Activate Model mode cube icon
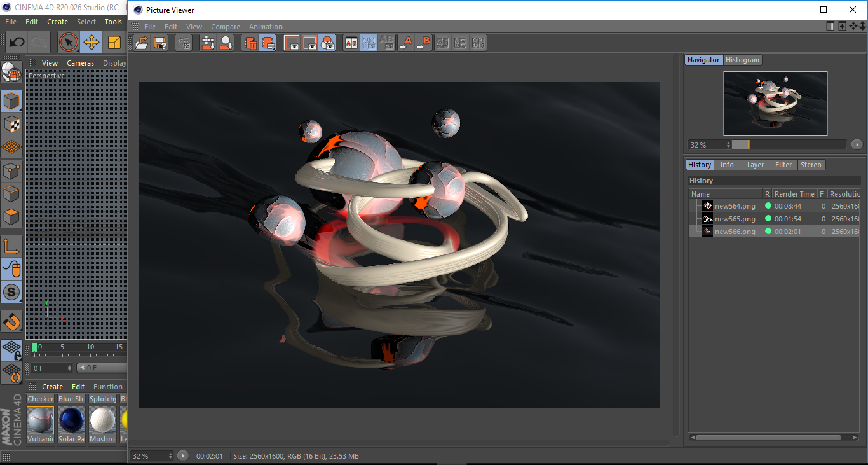The height and width of the screenshot is (465, 868). tap(11, 101)
